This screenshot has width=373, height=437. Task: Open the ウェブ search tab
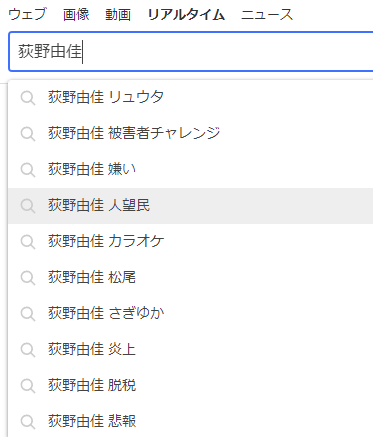pos(27,14)
